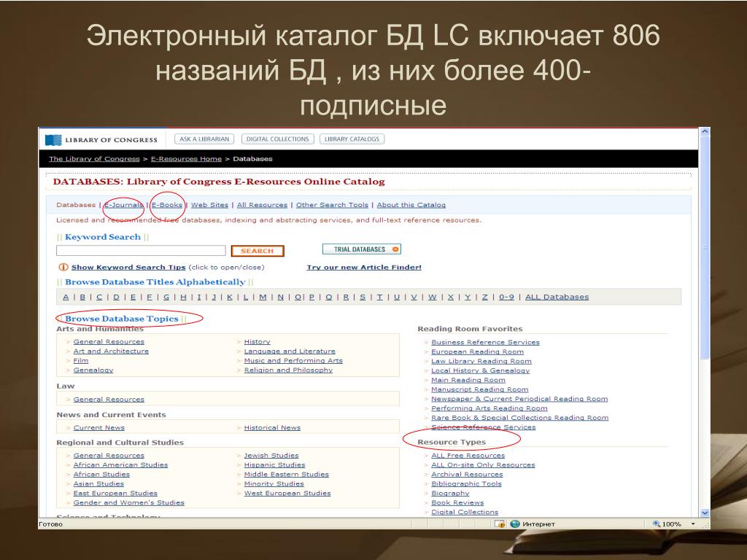This screenshot has width=747, height=560.
Task: Click the orange SEARCH button
Action: 258,251
